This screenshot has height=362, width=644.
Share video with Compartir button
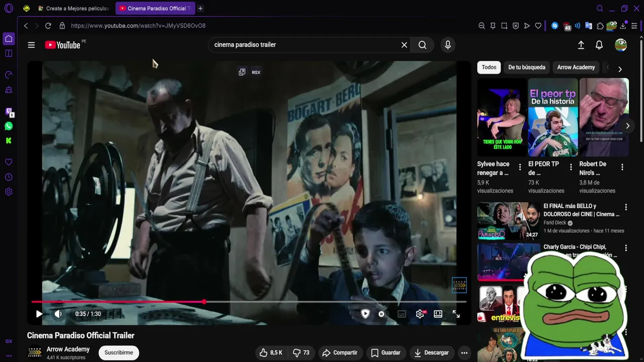pos(340,352)
